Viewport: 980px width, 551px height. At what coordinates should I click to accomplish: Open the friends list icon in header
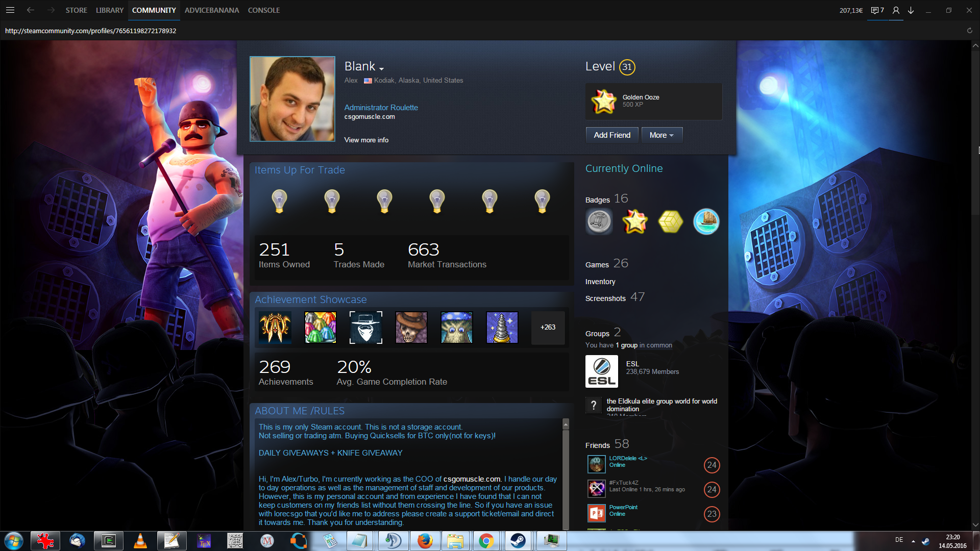[x=895, y=10]
